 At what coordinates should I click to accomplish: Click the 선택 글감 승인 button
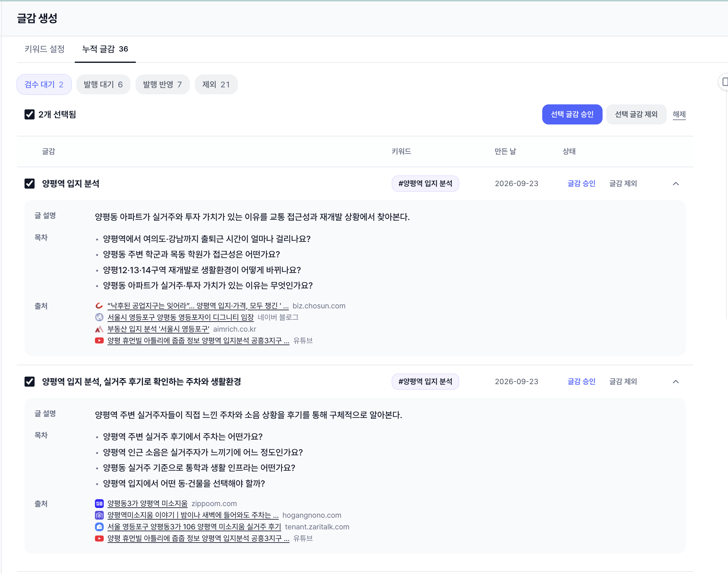pyautogui.click(x=572, y=115)
